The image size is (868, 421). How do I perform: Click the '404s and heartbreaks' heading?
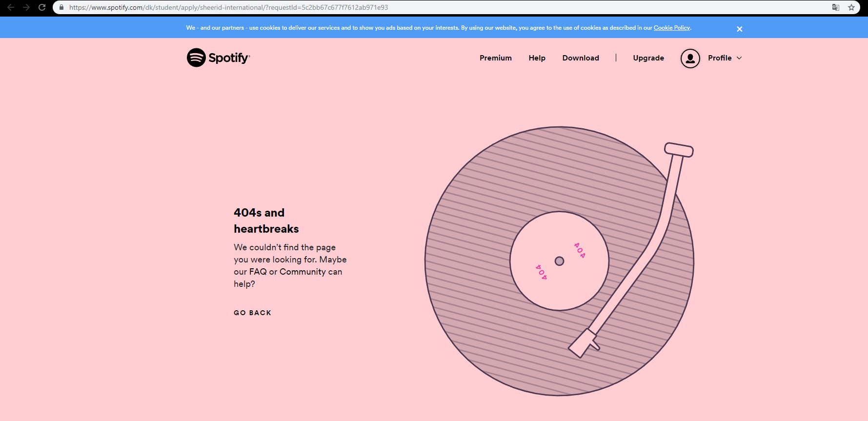(266, 221)
